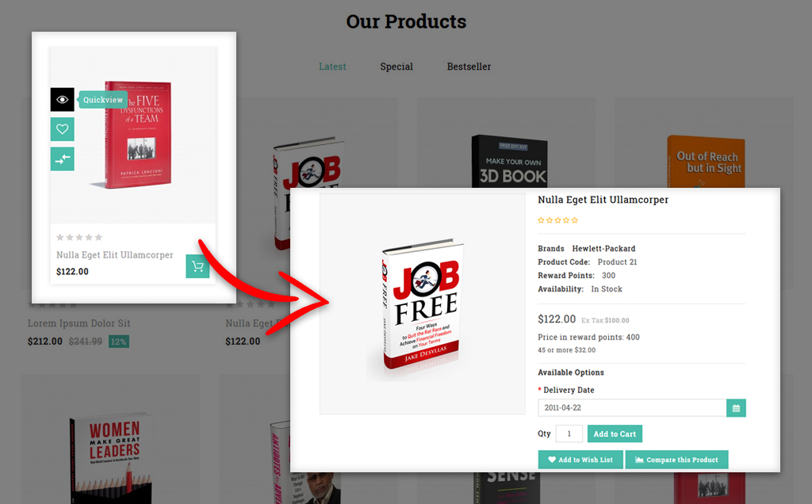Click the grey star rating under Five Dysfunctions
The image size is (812, 504).
(79, 238)
